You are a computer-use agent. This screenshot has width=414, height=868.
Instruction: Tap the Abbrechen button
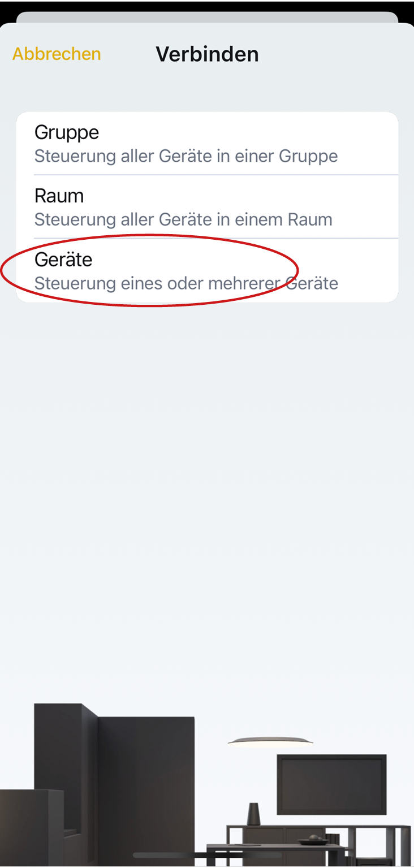click(57, 54)
